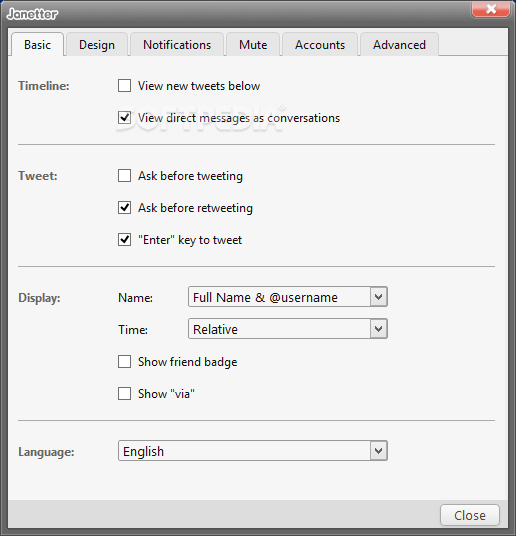This screenshot has height=536, width=516.
Task: Click the Display: section label
Action: pyautogui.click(x=39, y=298)
